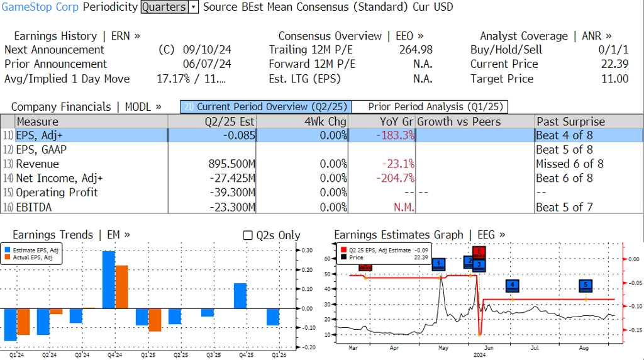
Task: Click the Q4'25 blue estimate bar
Action: pos(240,296)
